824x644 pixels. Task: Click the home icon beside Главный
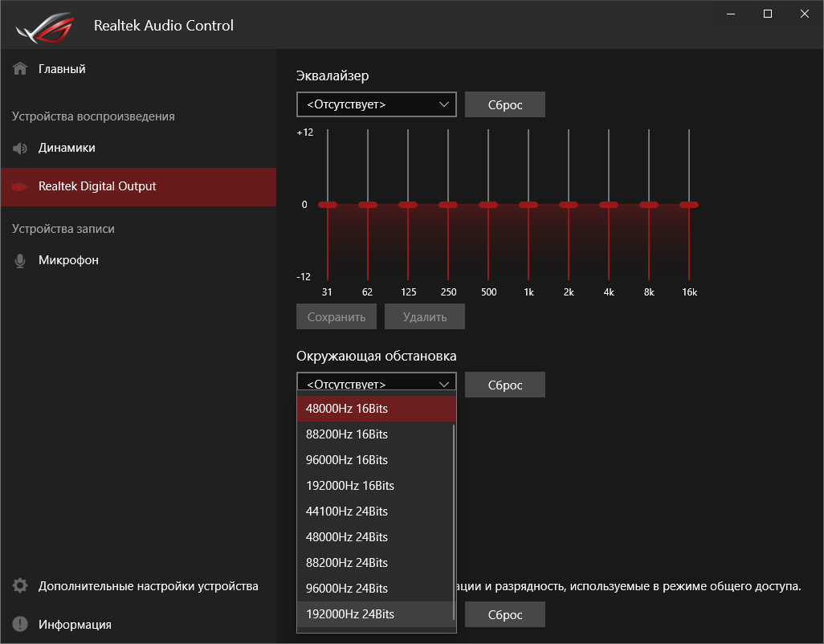point(20,69)
